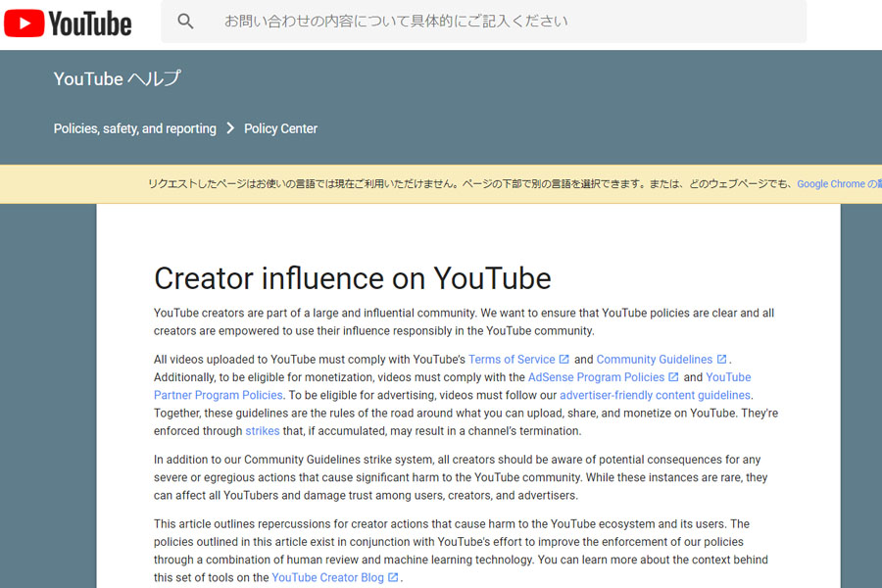Click the breadcrumb chevron before Policy Center
The image size is (882, 588).
(x=230, y=128)
